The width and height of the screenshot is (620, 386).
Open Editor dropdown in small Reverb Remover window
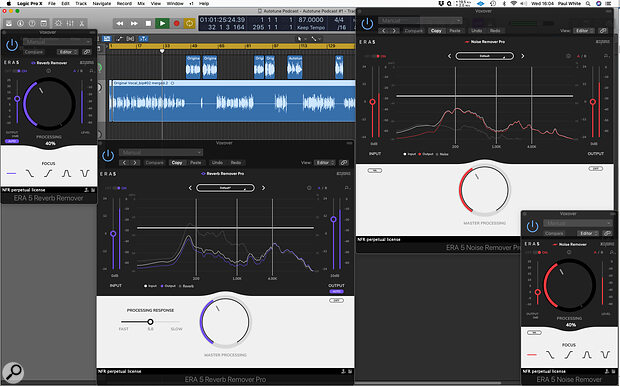click(x=68, y=52)
